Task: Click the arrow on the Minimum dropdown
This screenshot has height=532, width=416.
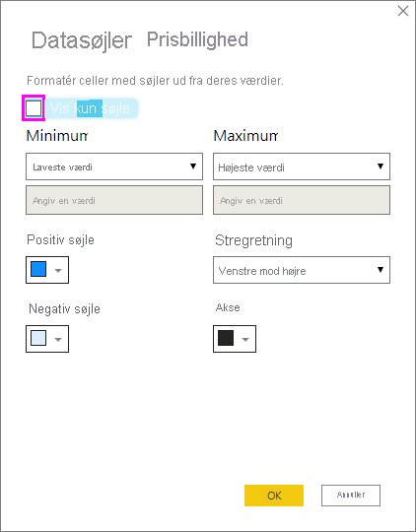Action: tap(193, 166)
